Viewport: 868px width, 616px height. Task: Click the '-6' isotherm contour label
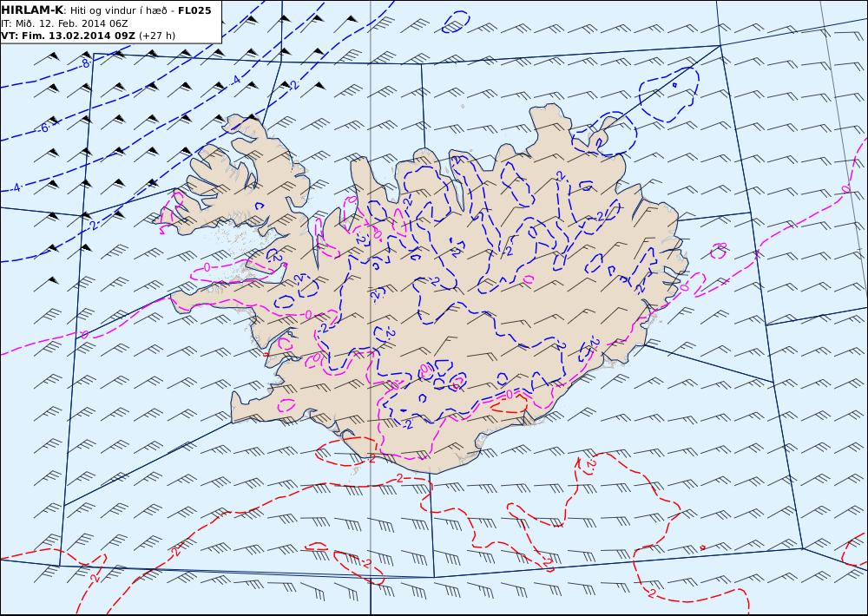pos(44,128)
